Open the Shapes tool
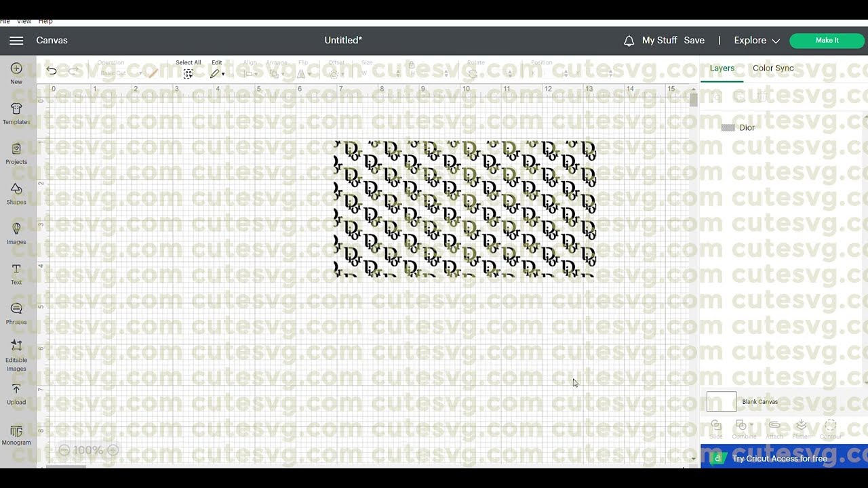Screen dimensions: 868x488 (16, 194)
